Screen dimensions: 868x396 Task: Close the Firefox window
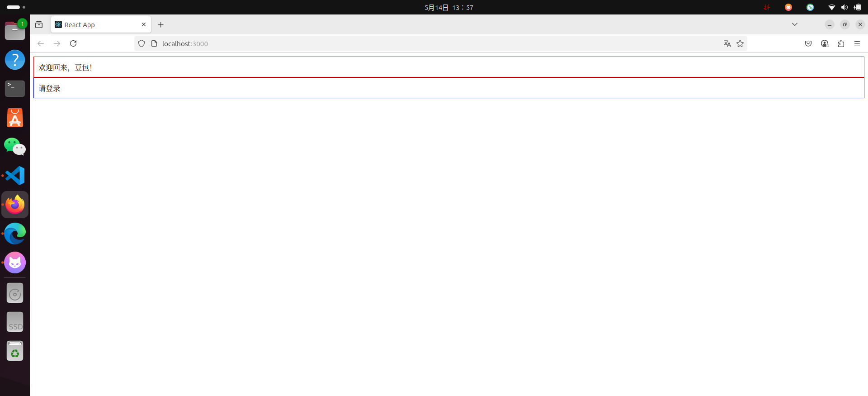[860, 24]
